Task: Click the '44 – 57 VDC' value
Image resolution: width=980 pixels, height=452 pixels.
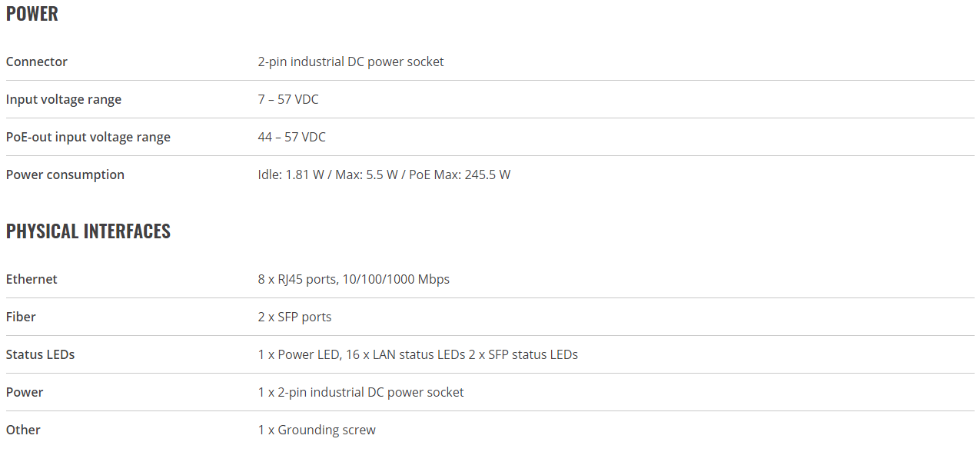Action: 292,137
